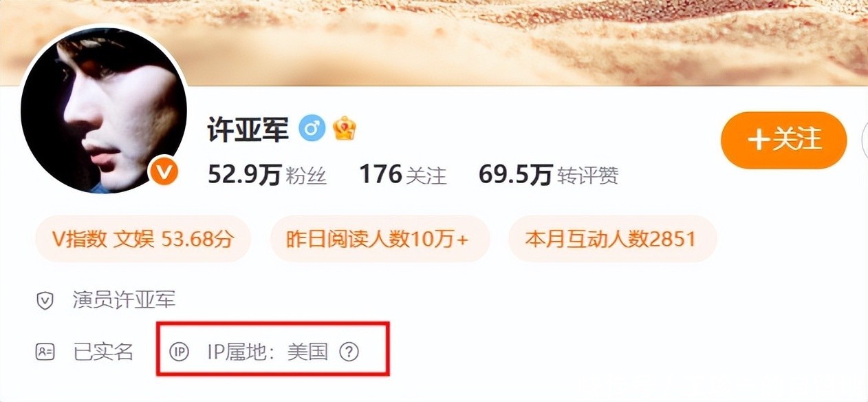The image size is (868, 402).
Task: Click the 演员许亚军 verification text
Action: [124, 300]
